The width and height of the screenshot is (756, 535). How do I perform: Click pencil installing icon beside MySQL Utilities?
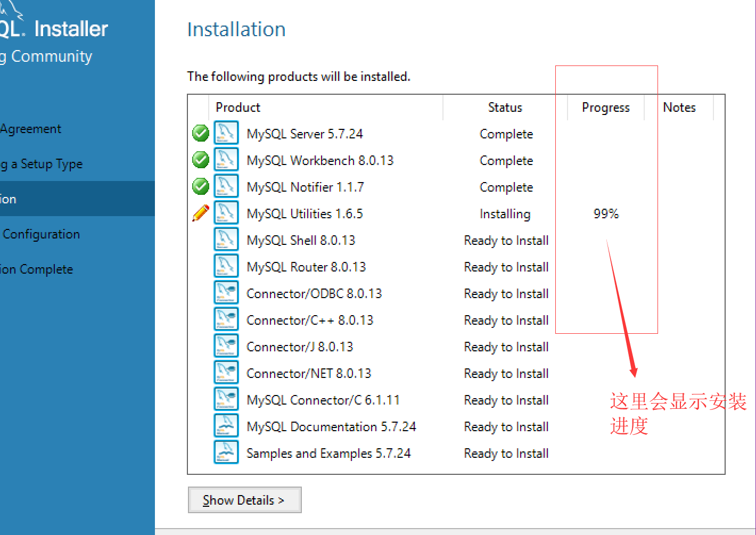[201, 213]
